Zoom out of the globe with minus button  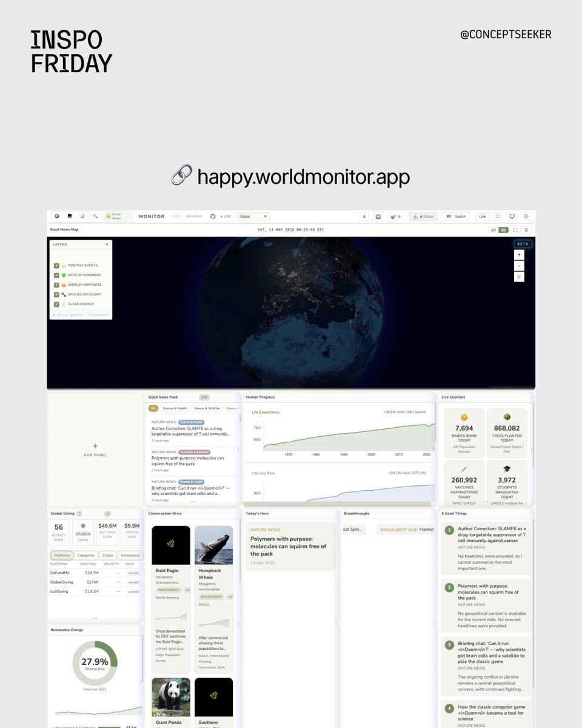(519, 266)
